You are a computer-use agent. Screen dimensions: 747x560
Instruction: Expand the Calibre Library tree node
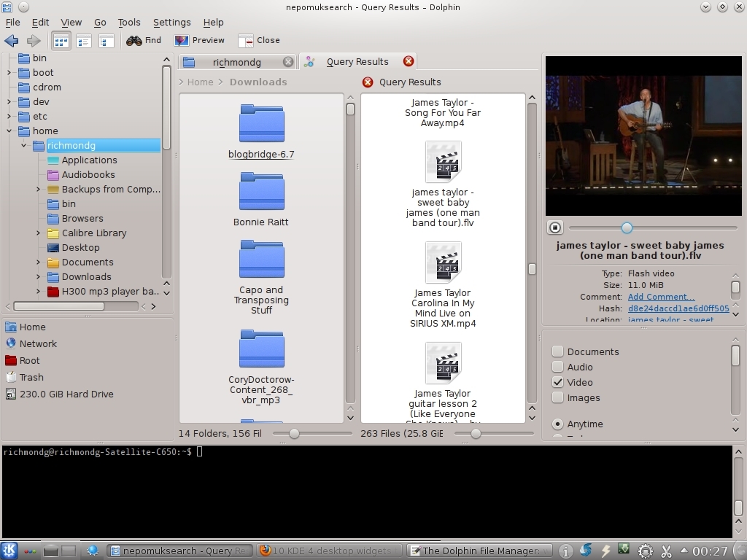pos(38,233)
